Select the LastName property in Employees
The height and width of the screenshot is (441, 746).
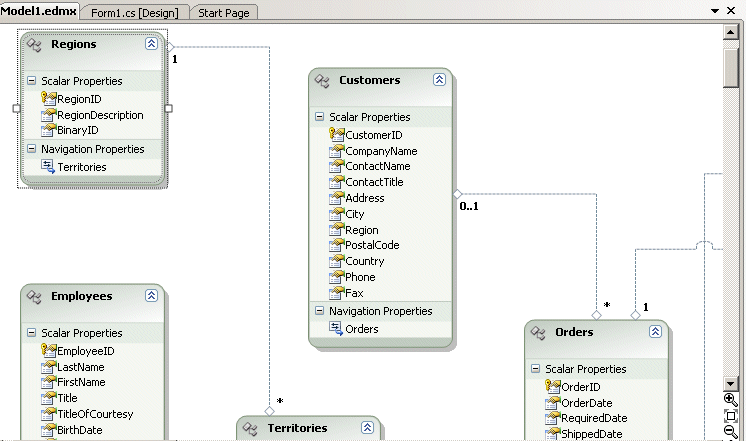click(x=80, y=367)
